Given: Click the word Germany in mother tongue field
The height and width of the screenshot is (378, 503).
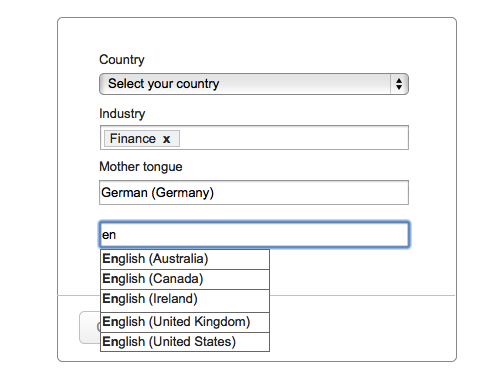Looking at the screenshot, I should [x=183, y=193].
